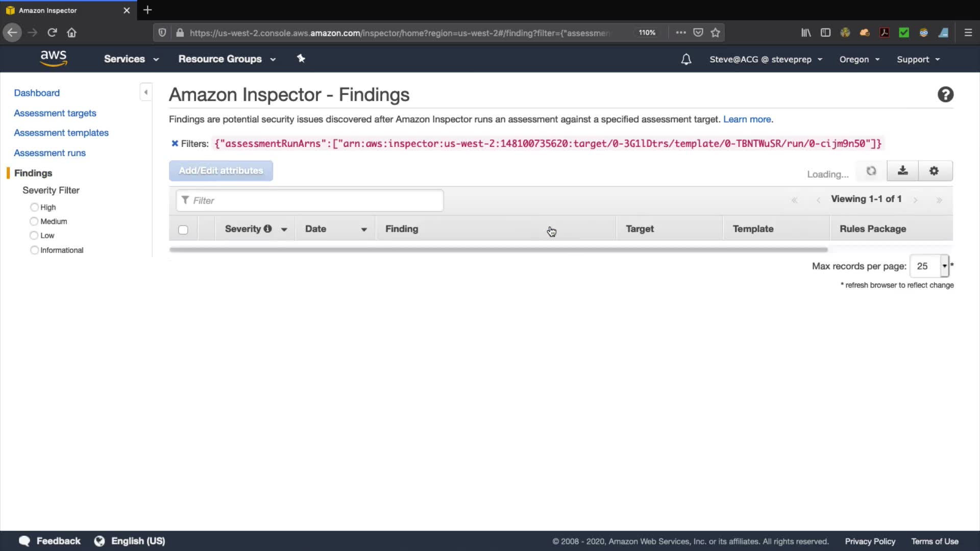Viewport: 980px width, 551px height.
Task: Click the help question mark icon
Action: (x=945, y=95)
